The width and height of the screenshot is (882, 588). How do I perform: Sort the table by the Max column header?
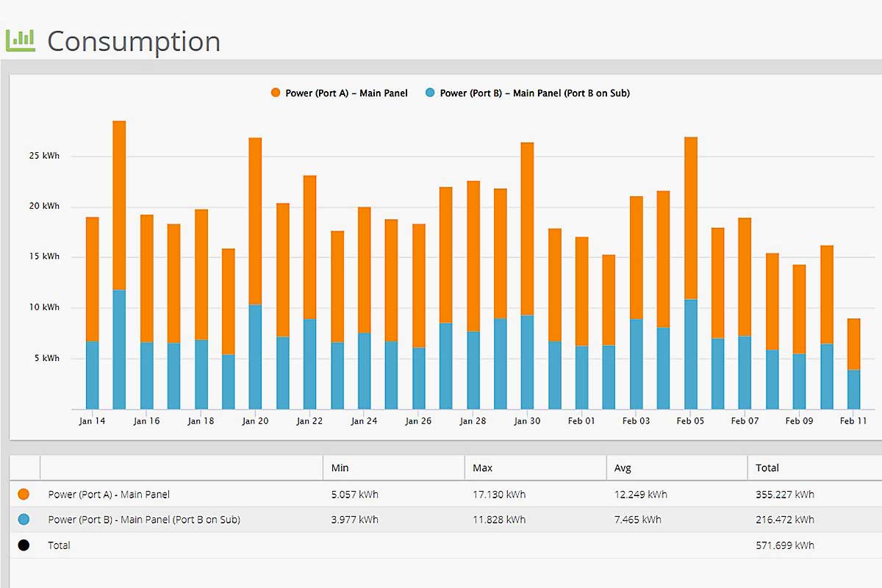coord(483,467)
